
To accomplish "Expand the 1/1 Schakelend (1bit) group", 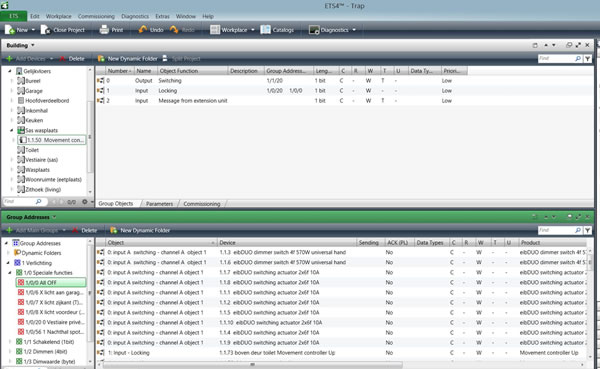I will pos(10,342).
